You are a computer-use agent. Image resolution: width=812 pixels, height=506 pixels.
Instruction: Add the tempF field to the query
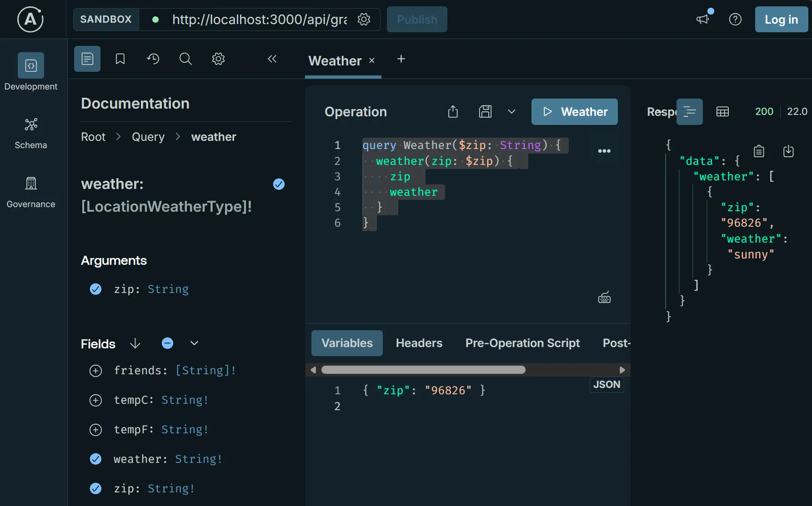(95, 430)
